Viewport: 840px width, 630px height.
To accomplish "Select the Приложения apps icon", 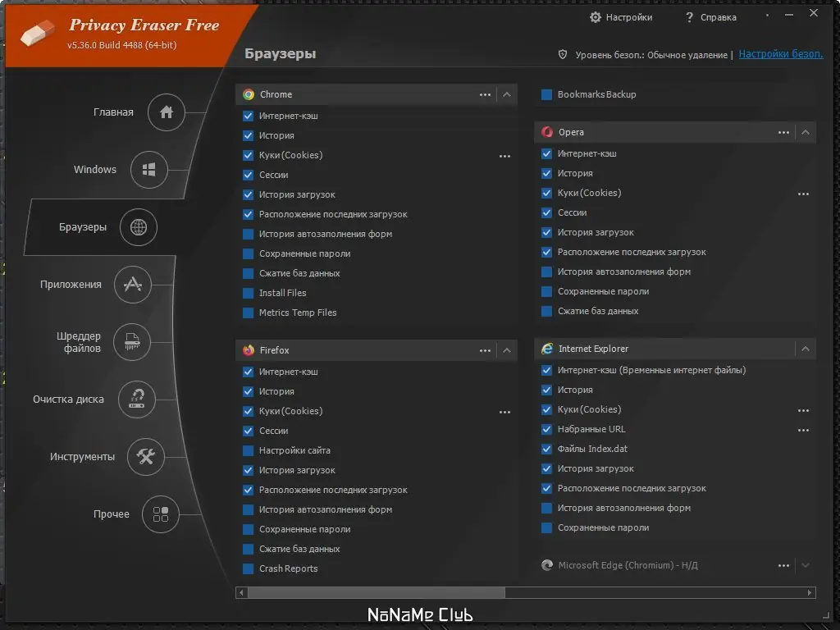I will (x=133, y=285).
